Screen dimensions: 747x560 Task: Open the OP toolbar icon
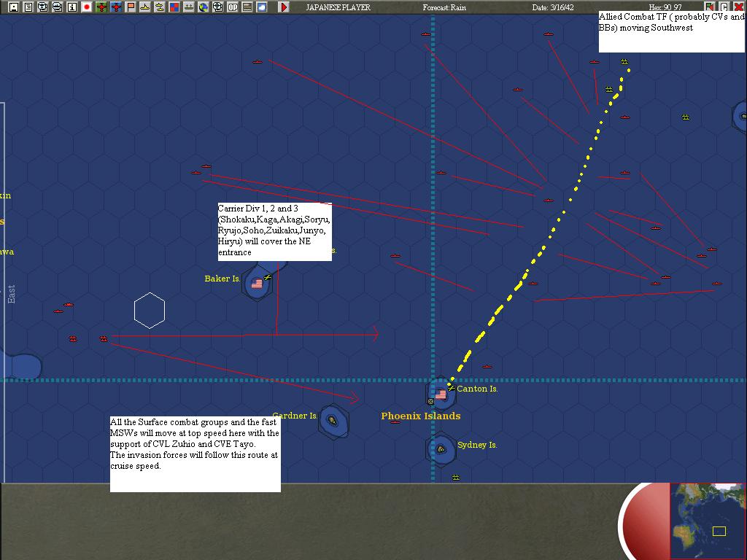click(233, 7)
